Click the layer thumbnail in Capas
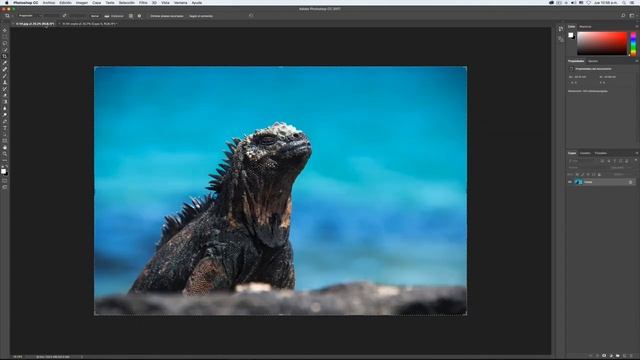The image size is (640, 360). [579, 182]
